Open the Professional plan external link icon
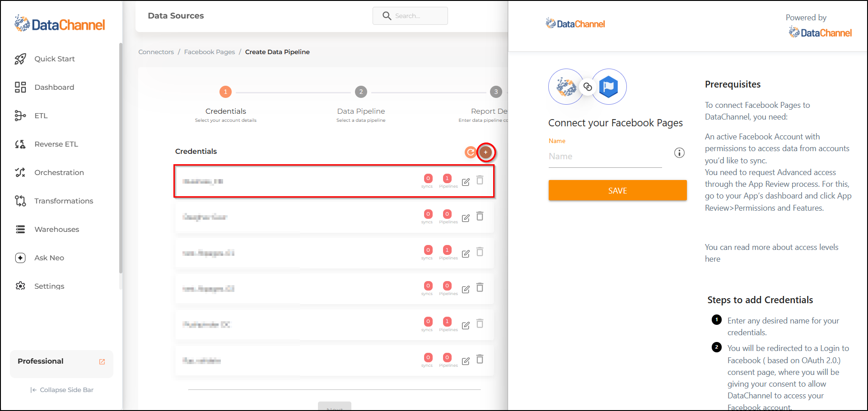This screenshot has width=868, height=411. [x=102, y=361]
